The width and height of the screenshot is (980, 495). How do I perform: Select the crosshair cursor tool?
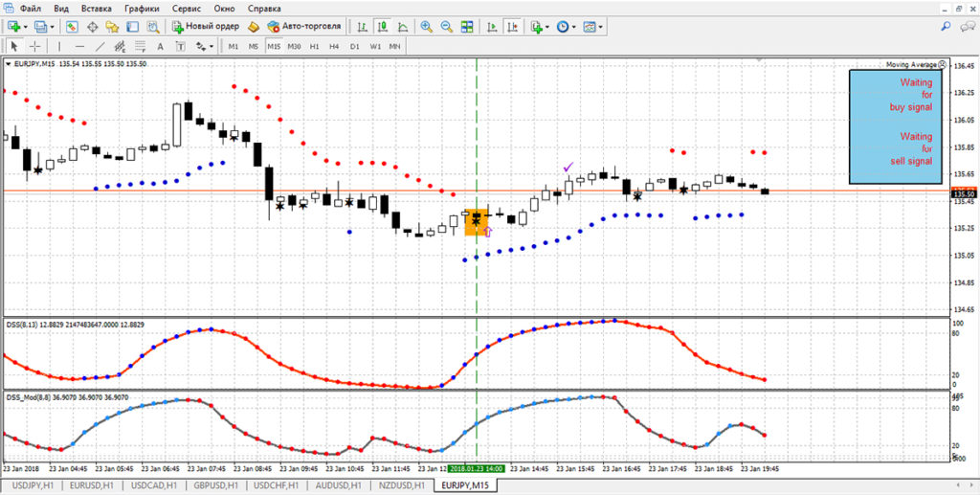coord(35,46)
